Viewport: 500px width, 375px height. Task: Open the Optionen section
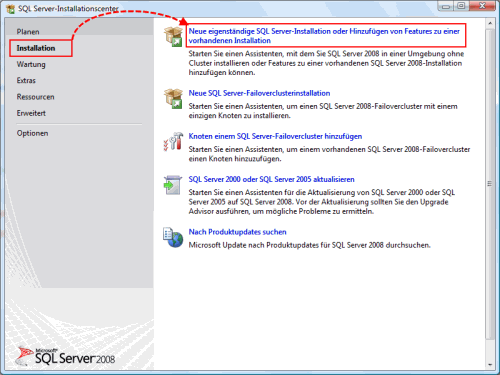tap(32, 133)
